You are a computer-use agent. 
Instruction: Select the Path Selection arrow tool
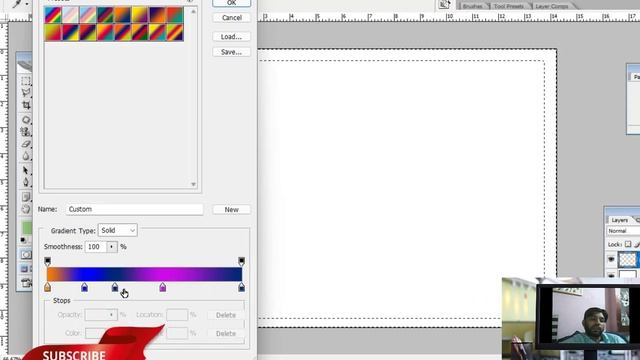pyautogui.click(x=26, y=170)
